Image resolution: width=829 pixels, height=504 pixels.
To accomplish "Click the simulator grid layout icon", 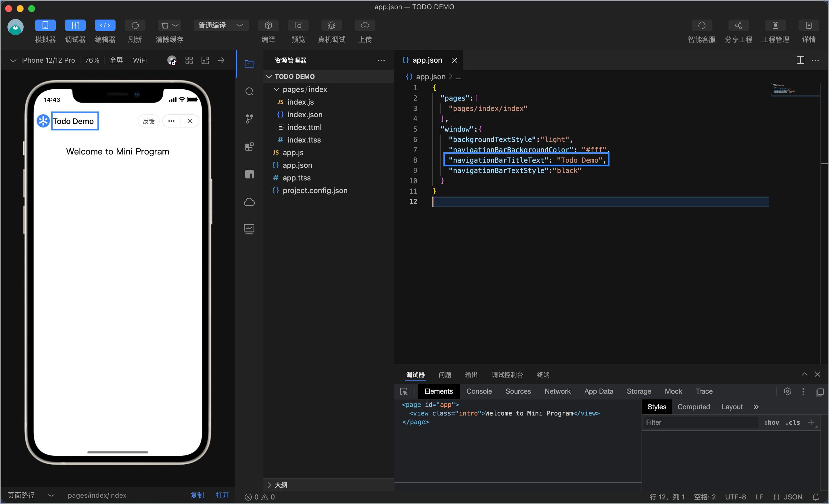I will tap(189, 61).
